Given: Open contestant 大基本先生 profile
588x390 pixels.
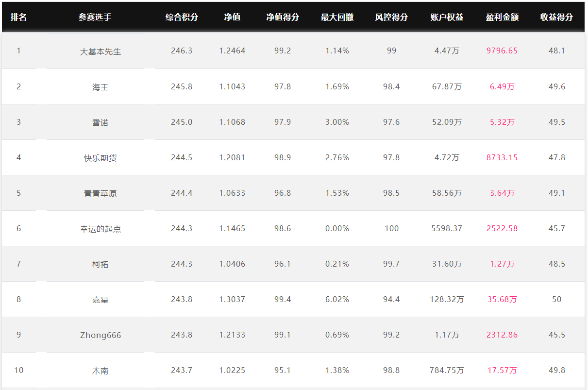Looking at the screenshot, I should coord(101,51).
